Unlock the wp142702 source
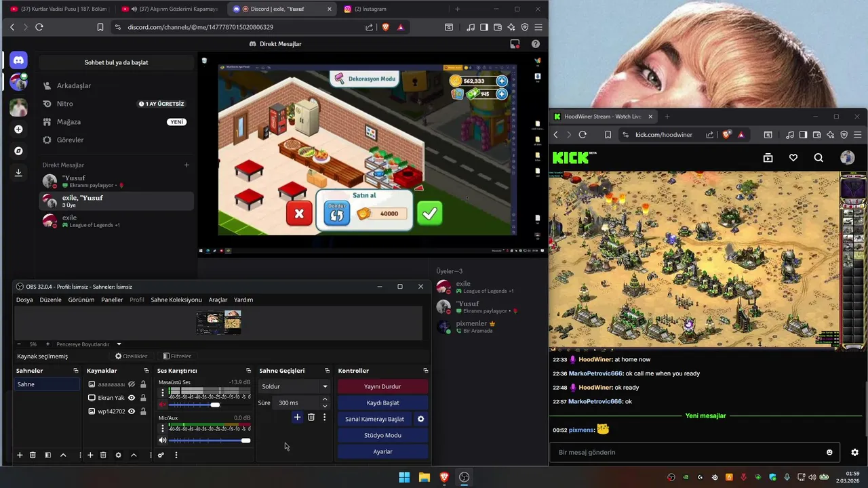868x488 pixels. pos(143,411)
